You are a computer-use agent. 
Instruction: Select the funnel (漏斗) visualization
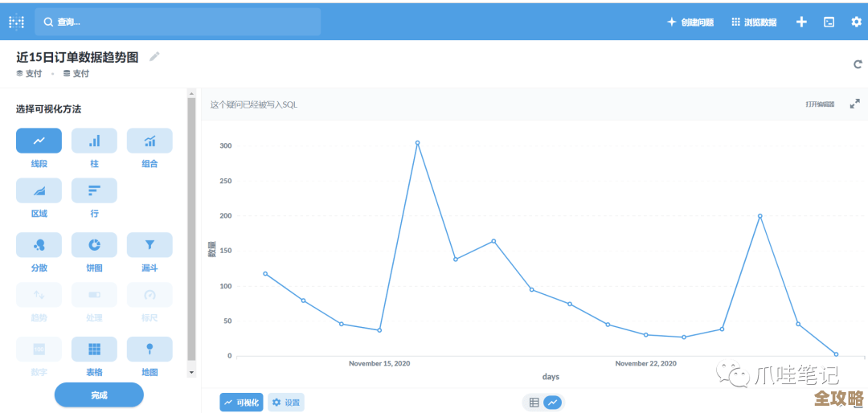149,245
